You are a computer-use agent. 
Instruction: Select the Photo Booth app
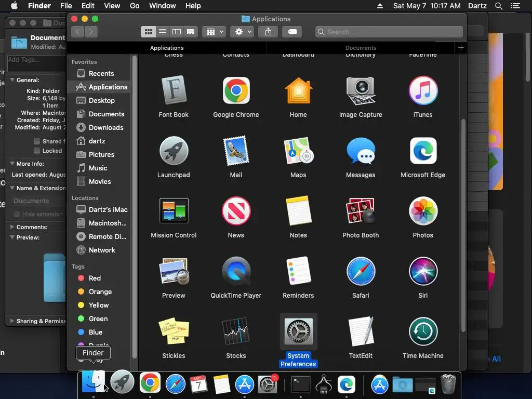coord(361,211)
